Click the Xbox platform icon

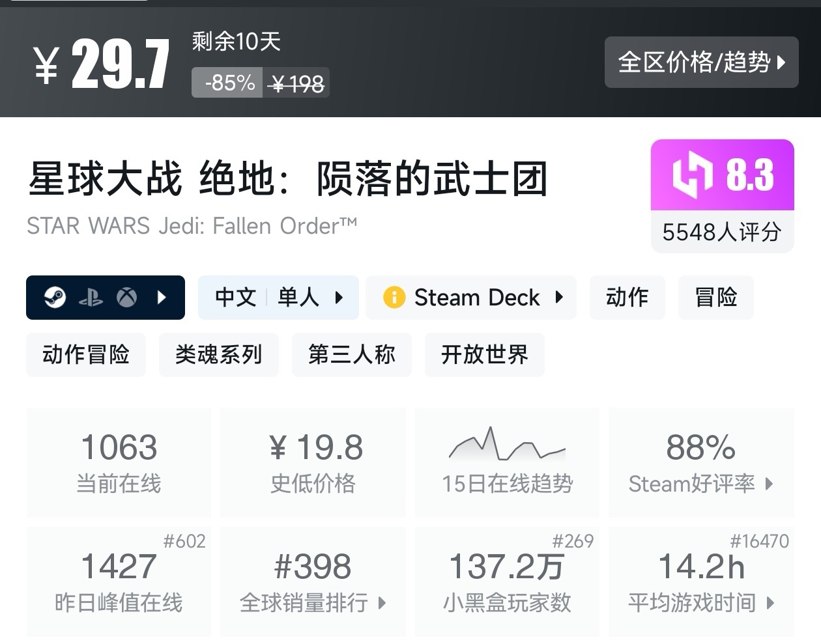click(127, 298)
